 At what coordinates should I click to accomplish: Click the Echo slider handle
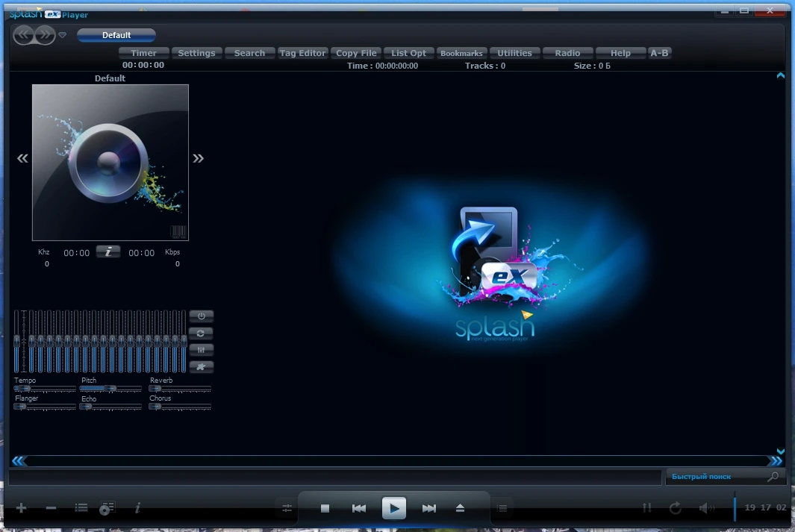pos(86,407)
